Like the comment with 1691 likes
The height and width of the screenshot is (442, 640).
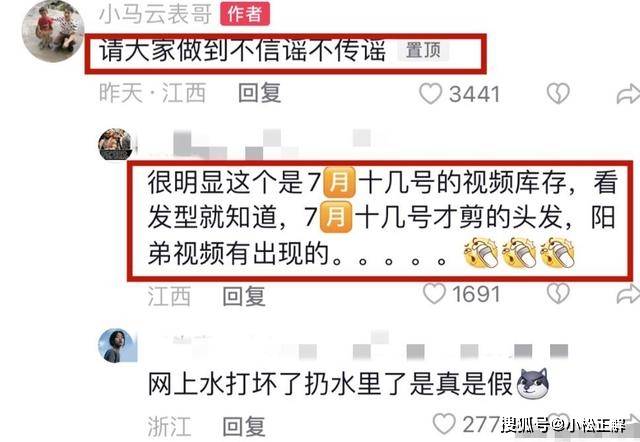coord(434,293)
